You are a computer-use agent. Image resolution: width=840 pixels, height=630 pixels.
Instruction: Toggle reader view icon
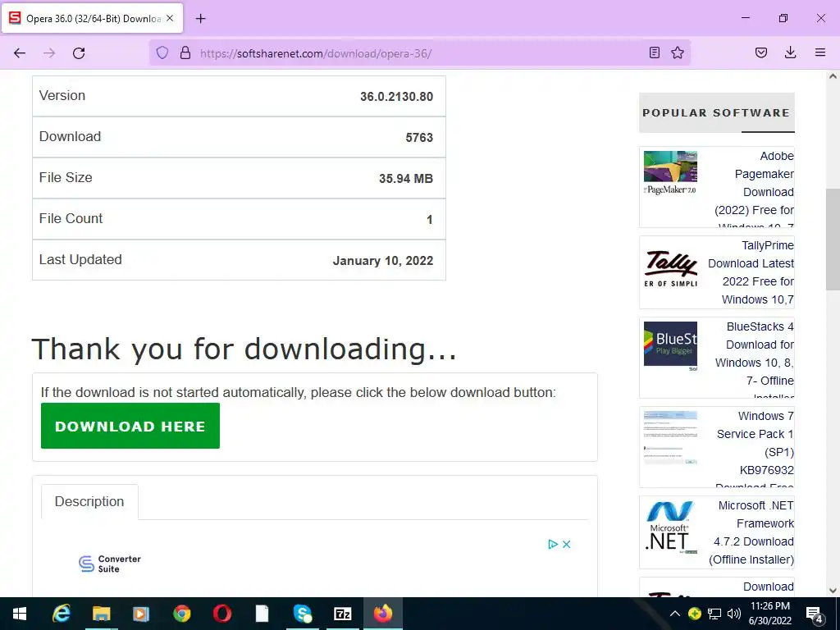coord(654,52)
